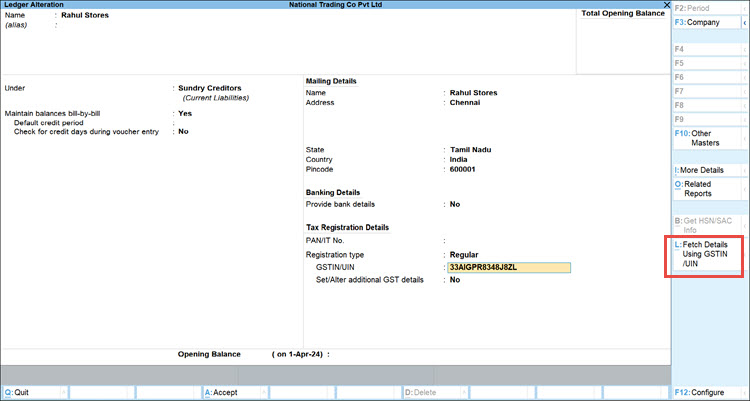Image resolution: width=750 pixels, height=401 pixels.
Task: Toggle Check for credit days No value
Action: [183, 132]
